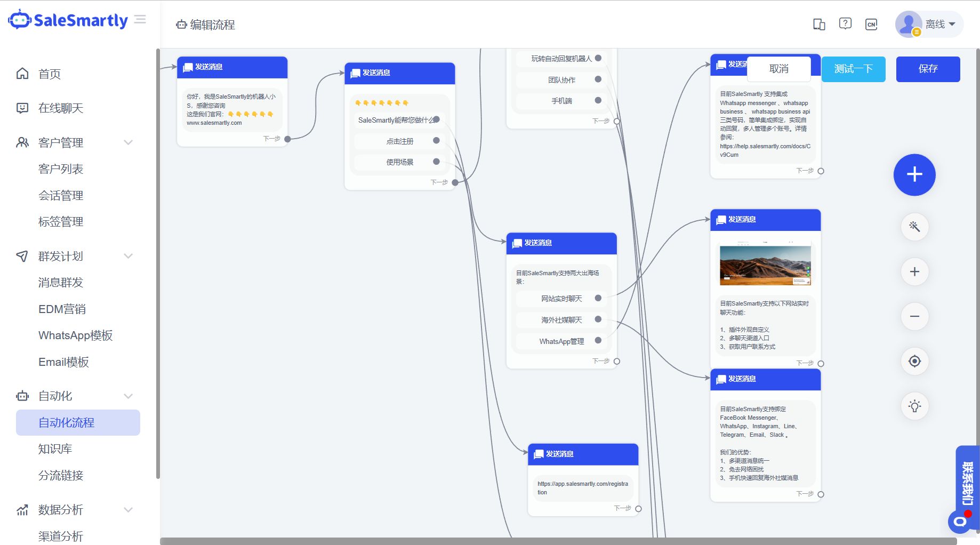Click 团队协作 option in node
Viewport: 980px width, 545px height.
click(x=561, y=80)
